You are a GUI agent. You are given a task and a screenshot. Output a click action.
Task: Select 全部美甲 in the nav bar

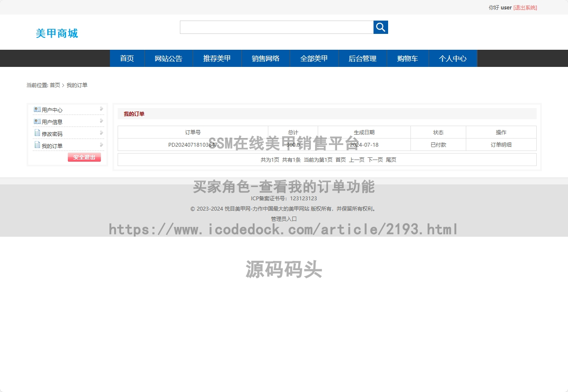314,58
